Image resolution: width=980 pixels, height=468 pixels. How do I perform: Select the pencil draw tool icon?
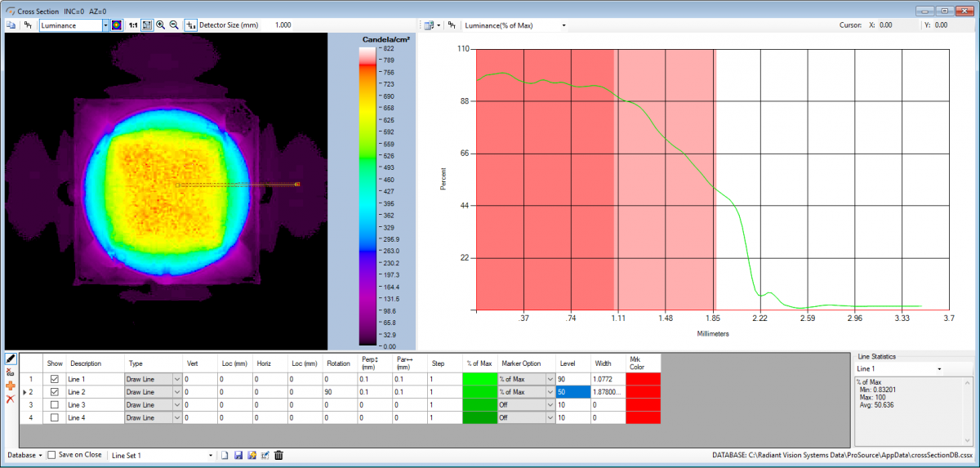click(x=11, y=359)
